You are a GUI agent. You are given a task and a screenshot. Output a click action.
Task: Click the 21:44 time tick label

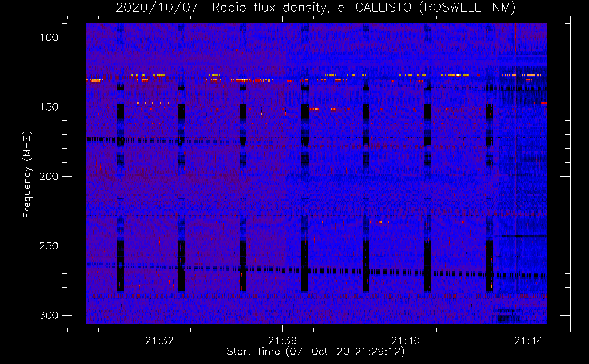(529, 341)
